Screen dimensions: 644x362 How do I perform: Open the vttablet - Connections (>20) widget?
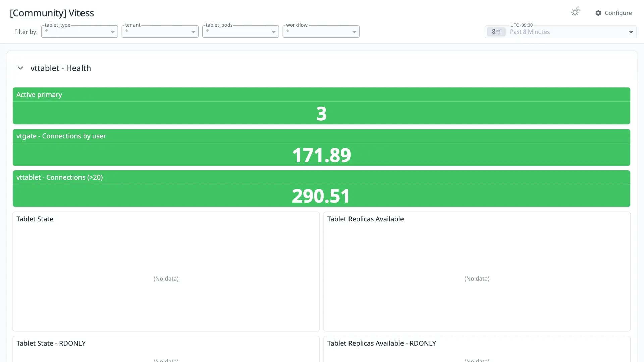click(x=321, y=189)
